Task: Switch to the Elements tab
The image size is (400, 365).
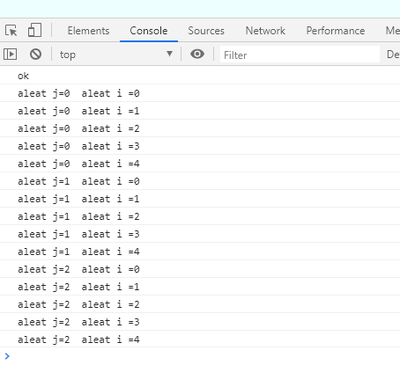Action: point(88,31)
